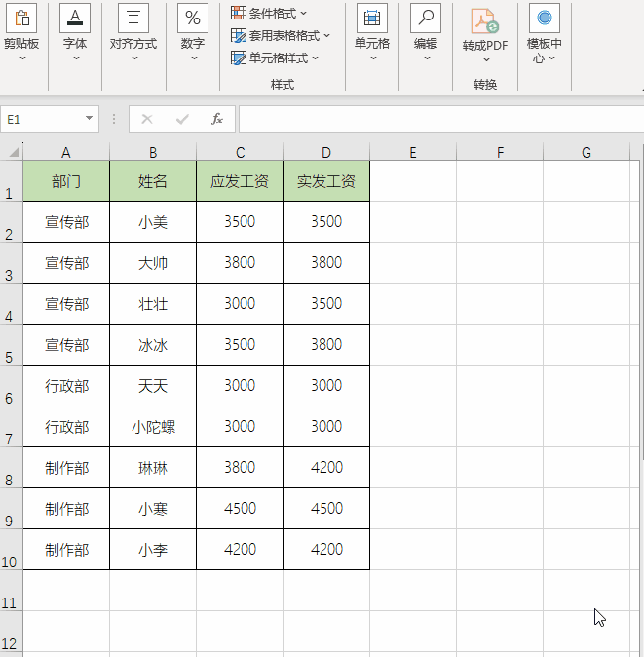Viewport: 644px width, 657px height.
Task: Expand the 转成PDF chevron below its label
Action: tap(486, 60)
